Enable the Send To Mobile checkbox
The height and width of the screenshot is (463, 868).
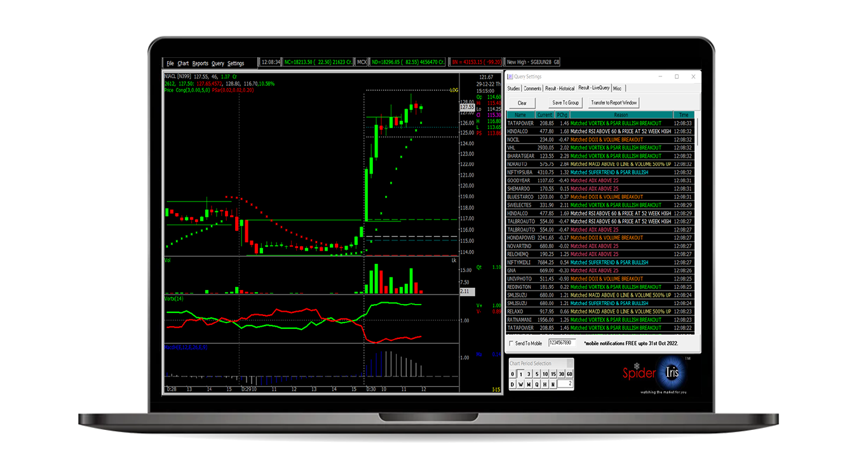(511, 343)
